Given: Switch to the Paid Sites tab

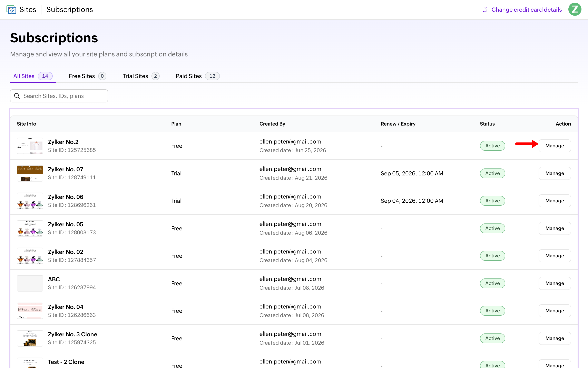Looking at the screenshot, I should [198, 76].
